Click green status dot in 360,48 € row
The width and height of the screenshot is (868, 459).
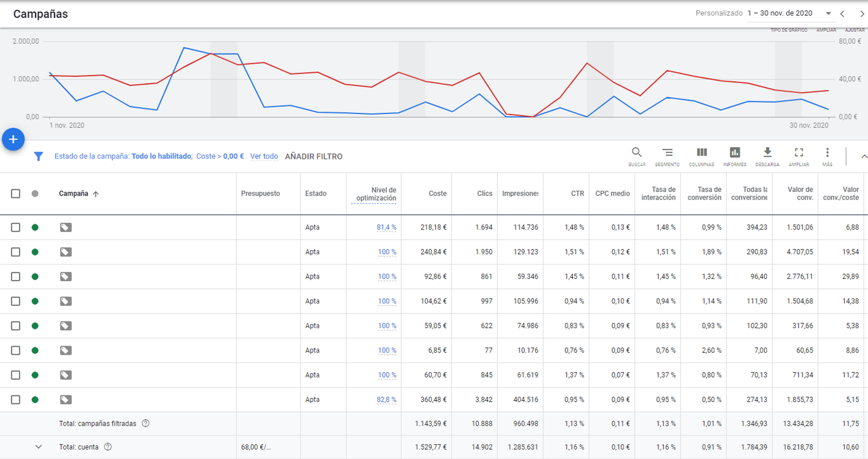tap(35, 400)
